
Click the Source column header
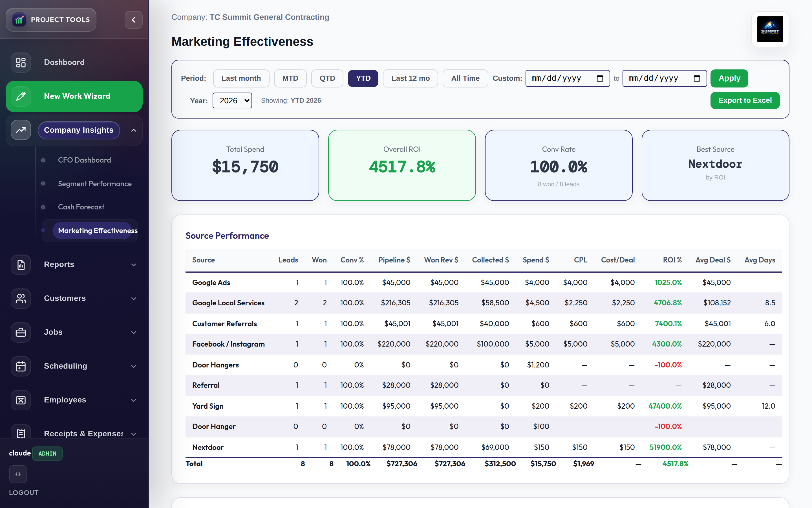[203, 260]
